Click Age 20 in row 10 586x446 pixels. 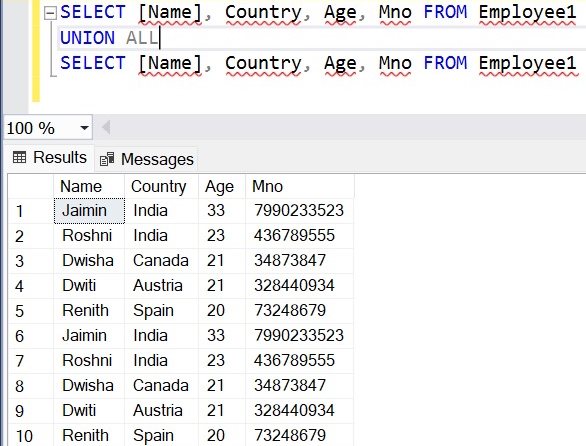tap(222, 436)
